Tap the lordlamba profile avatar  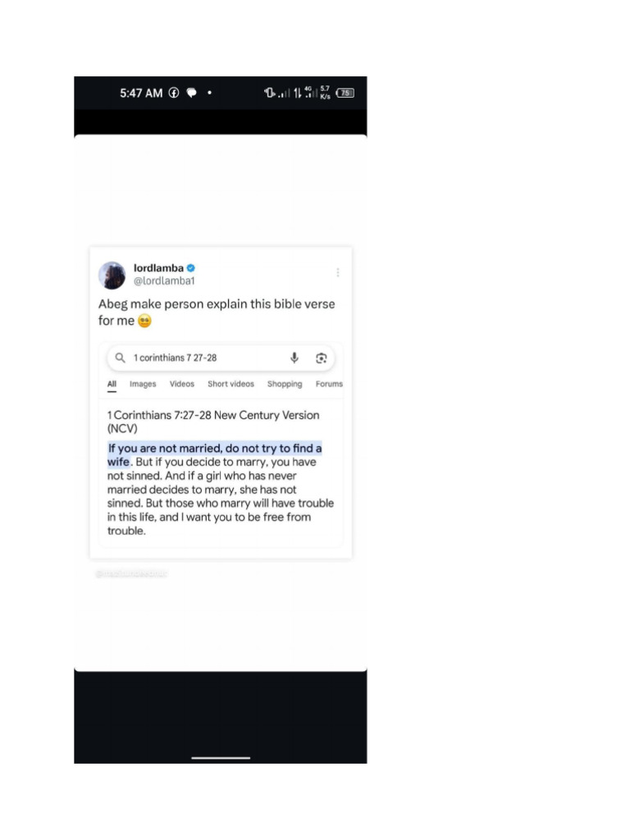coord(112,276)
